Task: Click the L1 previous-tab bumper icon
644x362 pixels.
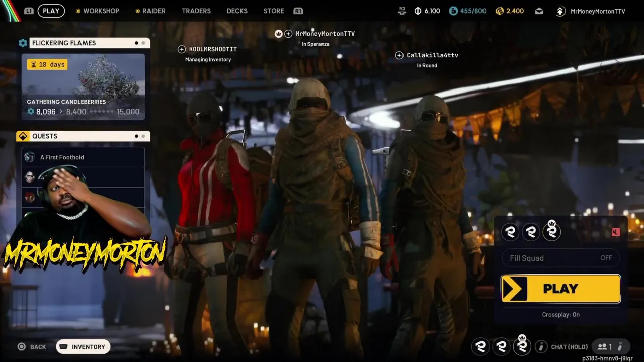Action: (x=29, y=11)
